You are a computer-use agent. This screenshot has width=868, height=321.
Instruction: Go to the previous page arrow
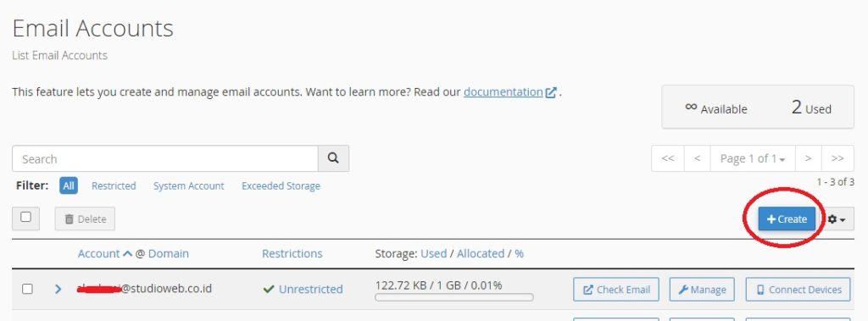tap(698, 158)
